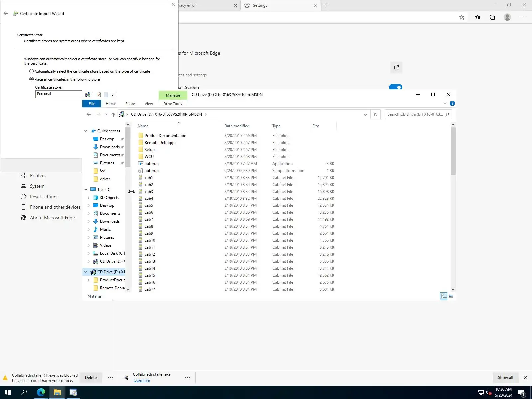Open the Share ribbon tab
This screenshot has width=532, height=399.
[x=130, y=104]
